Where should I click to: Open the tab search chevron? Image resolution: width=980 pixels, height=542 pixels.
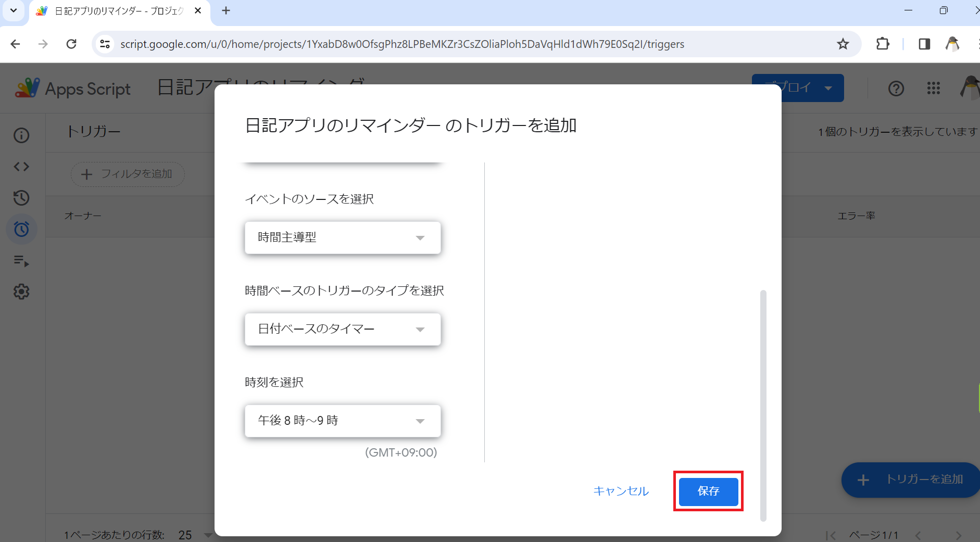point(14,10)
